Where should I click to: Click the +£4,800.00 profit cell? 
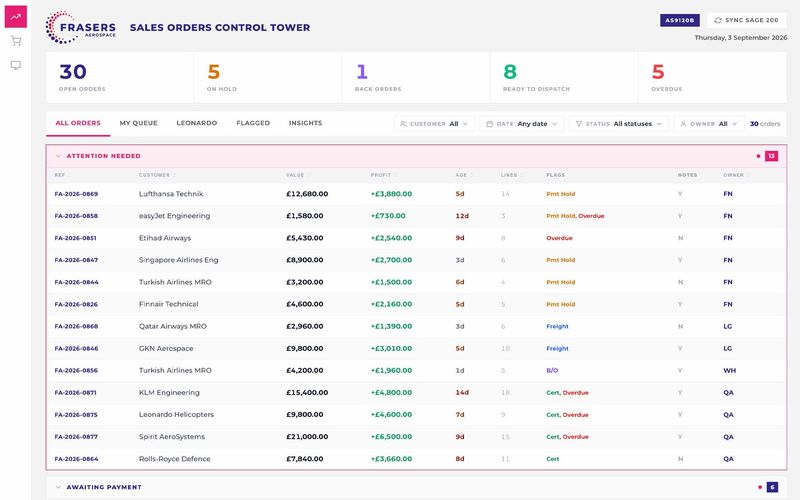[x=391, y=393]
